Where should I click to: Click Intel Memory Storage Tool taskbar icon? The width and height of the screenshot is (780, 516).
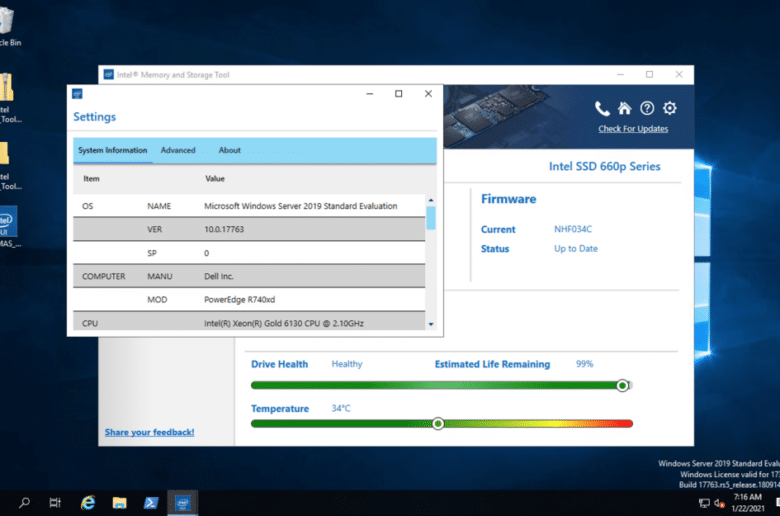[183, 503]
